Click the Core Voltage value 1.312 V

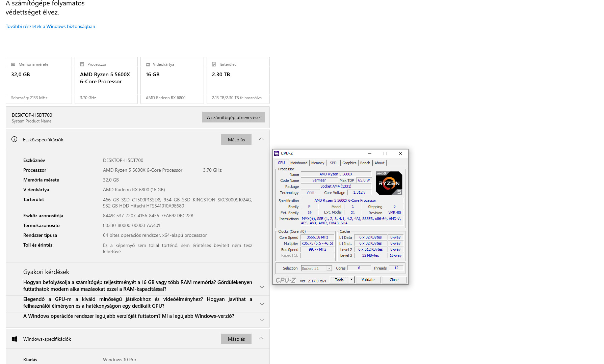[x=359, y=192]
